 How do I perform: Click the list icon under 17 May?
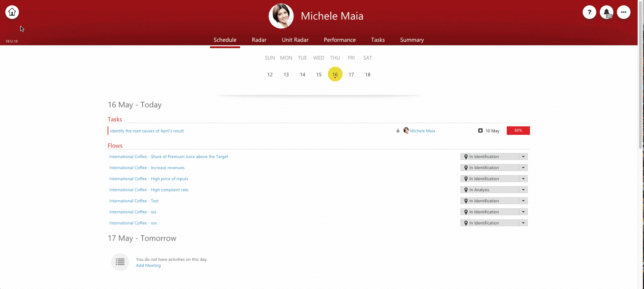click(120, 262)
